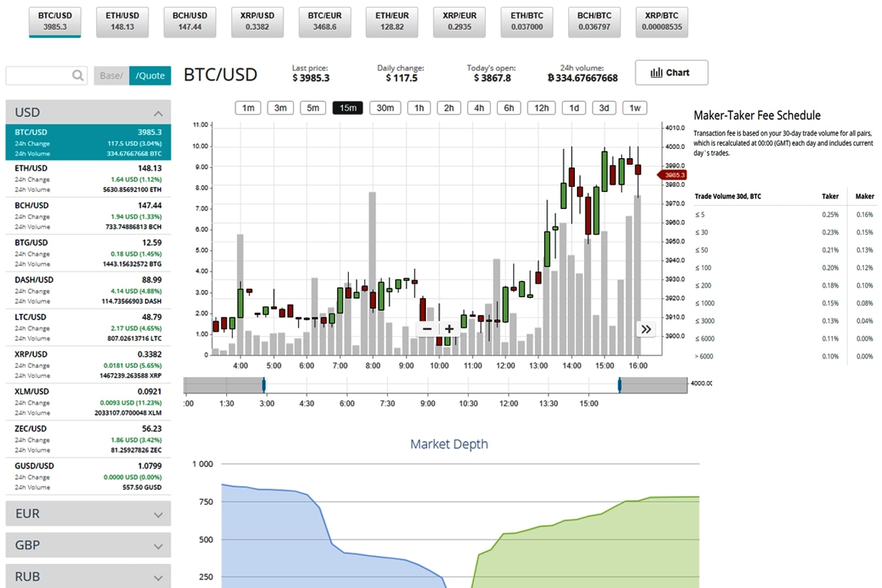Switch to BTC/EUR top ticker tab
The width and height of the screenshot is (882, 588).
pyautogui.click(x=325, y=22)
